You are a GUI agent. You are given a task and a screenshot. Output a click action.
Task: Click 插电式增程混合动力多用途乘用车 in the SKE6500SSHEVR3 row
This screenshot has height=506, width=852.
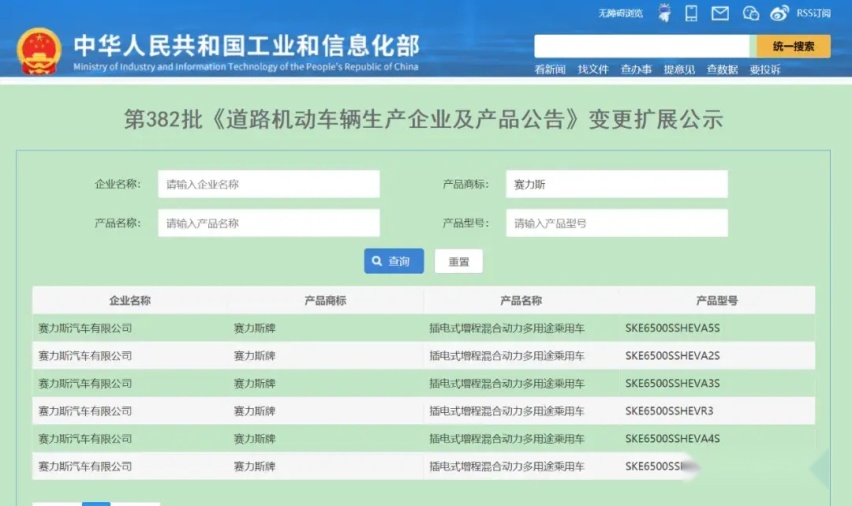pos(506,411)
